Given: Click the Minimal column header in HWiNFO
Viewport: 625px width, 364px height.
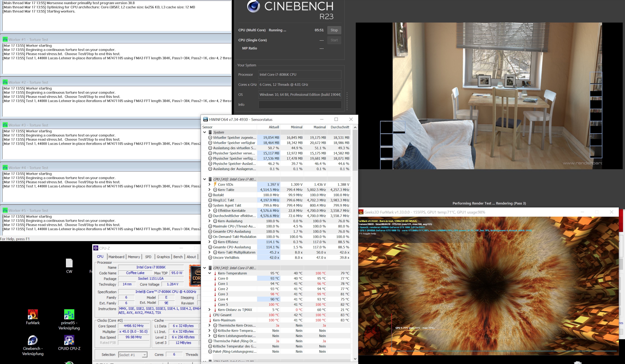Looking at the screenshot, I should [x=292, y=127].
